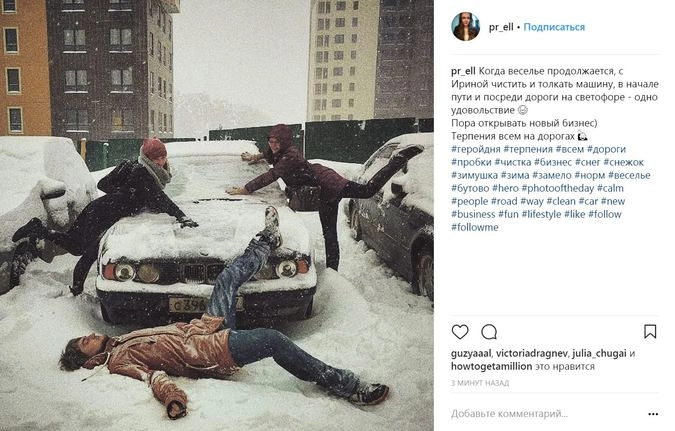View julia_chugai profile from likes
Screen dimensions: 675x431
click(599, 354)
